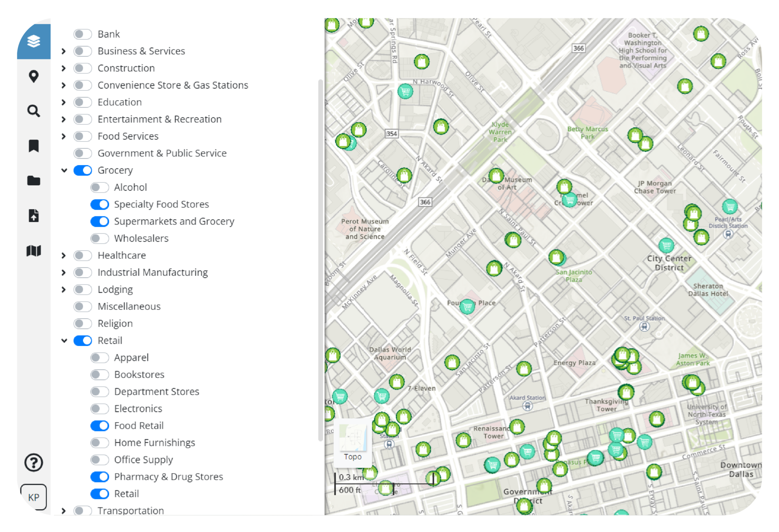Screen dimensions: 779x532
Task: Open the map view icon in the sidebar
Action: [x=33, y=251]
